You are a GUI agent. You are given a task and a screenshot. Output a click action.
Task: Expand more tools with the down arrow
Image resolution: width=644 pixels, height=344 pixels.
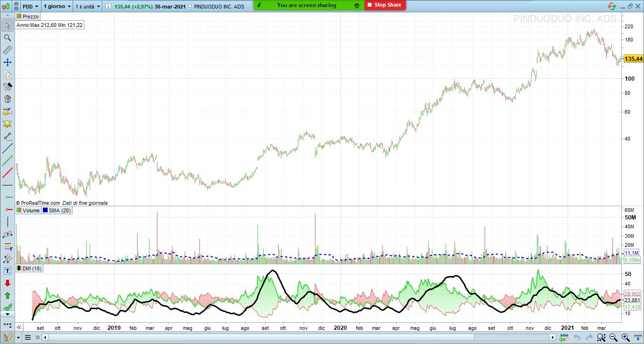(x=8, y=314)
